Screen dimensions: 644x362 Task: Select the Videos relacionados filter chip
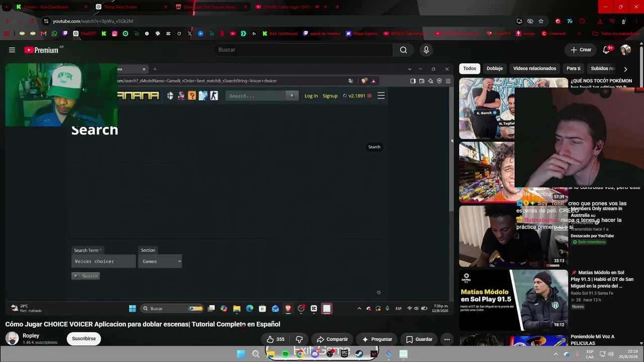point(534,68)
